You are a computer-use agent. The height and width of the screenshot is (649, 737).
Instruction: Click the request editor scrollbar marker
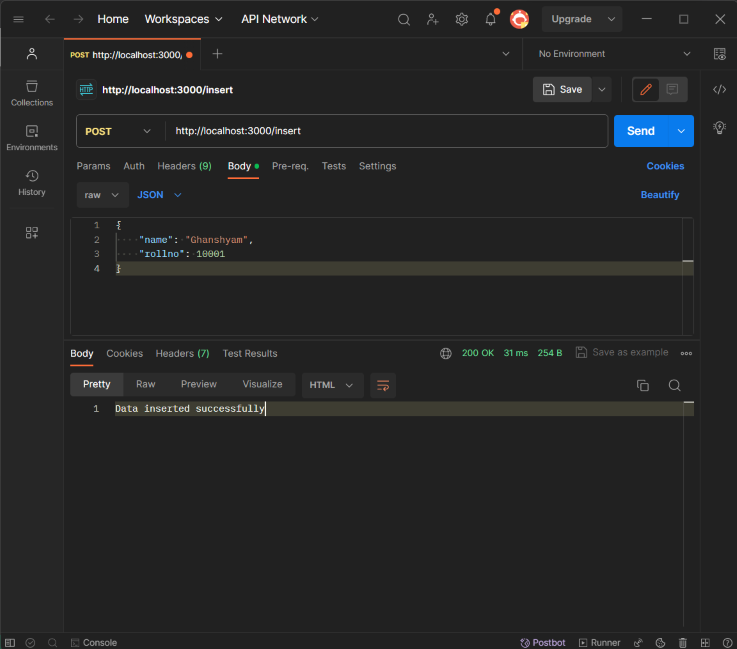[x=687, y=261]
